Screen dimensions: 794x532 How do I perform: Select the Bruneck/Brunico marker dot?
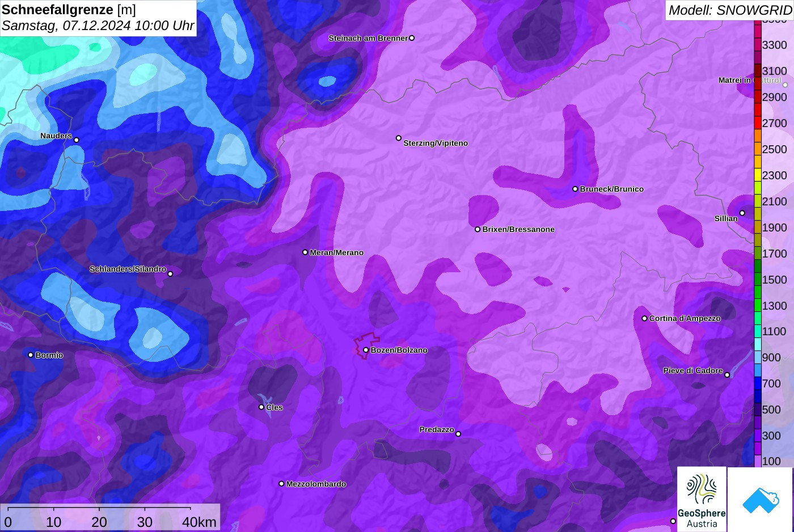pos(575,189)
